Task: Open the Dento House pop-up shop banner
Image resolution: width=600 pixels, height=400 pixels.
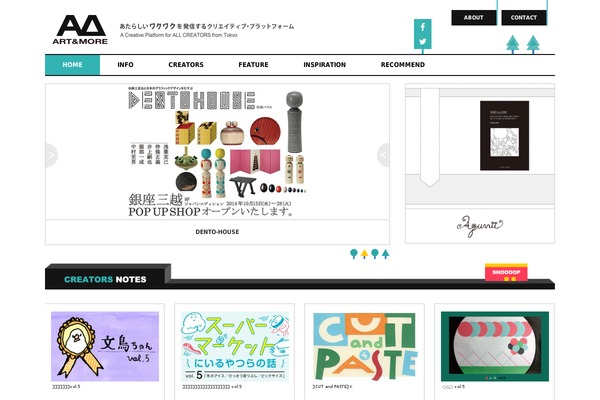Action: coord(217,152)
